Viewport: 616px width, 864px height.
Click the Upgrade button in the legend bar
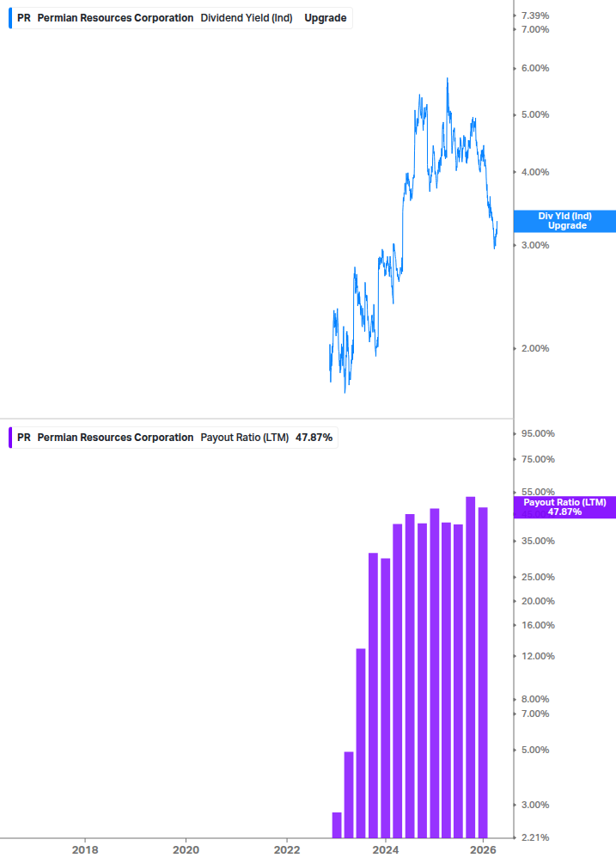pyautogui.click(x=325, y=17)
